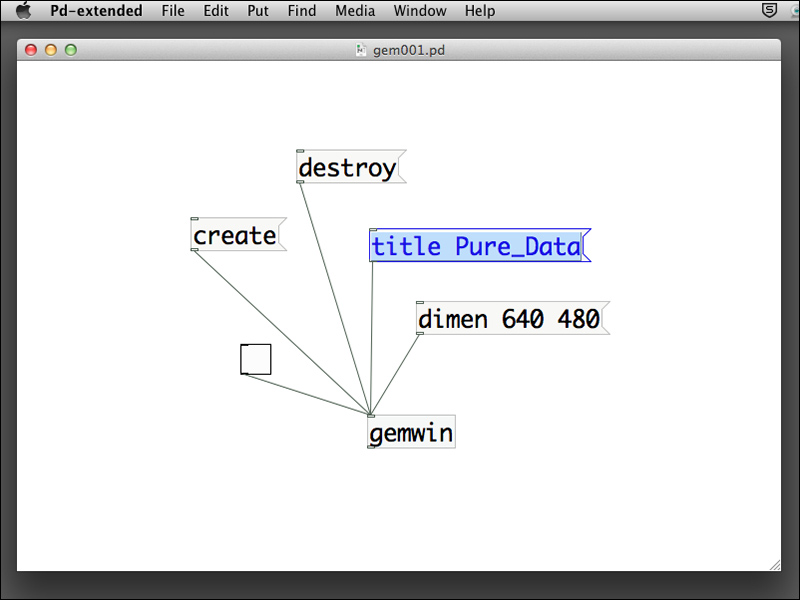Screen dimensions: 800x600
Task: Click the gem001.pd document icon in title bar
Action: [361, 50]
